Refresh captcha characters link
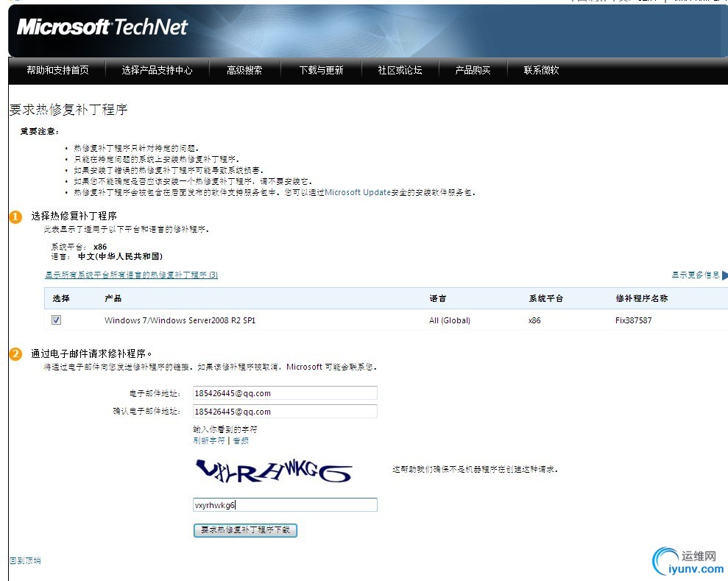Image resolution: width=728 pixels, height=581 pixels. [209, 440]
